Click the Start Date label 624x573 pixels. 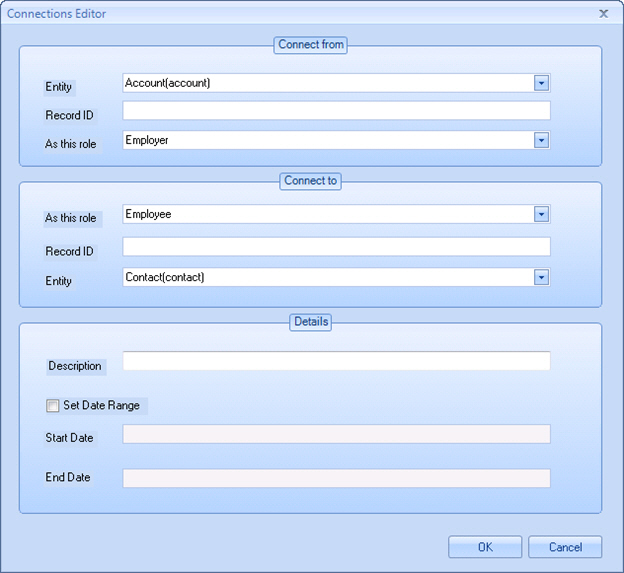point(69,438)
